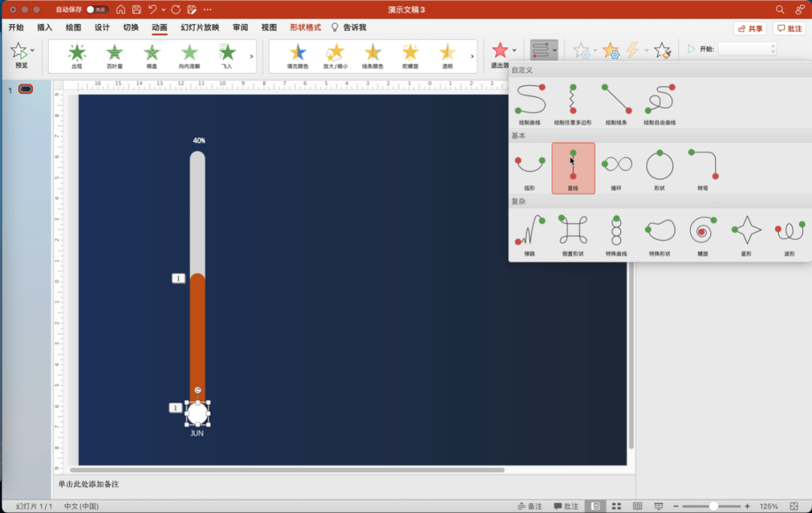Click the save icon in title bar
This screenshot has width=812, height=513.
pos(137,9)
